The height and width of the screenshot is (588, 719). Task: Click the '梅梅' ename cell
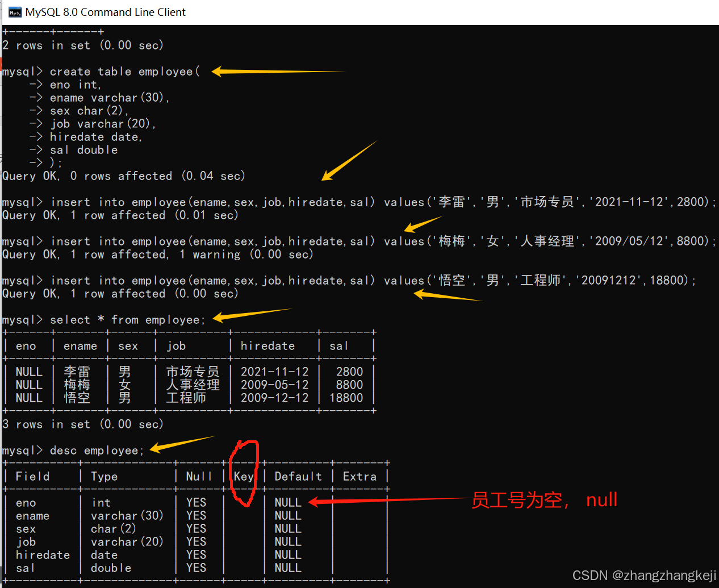coord(77,385)
